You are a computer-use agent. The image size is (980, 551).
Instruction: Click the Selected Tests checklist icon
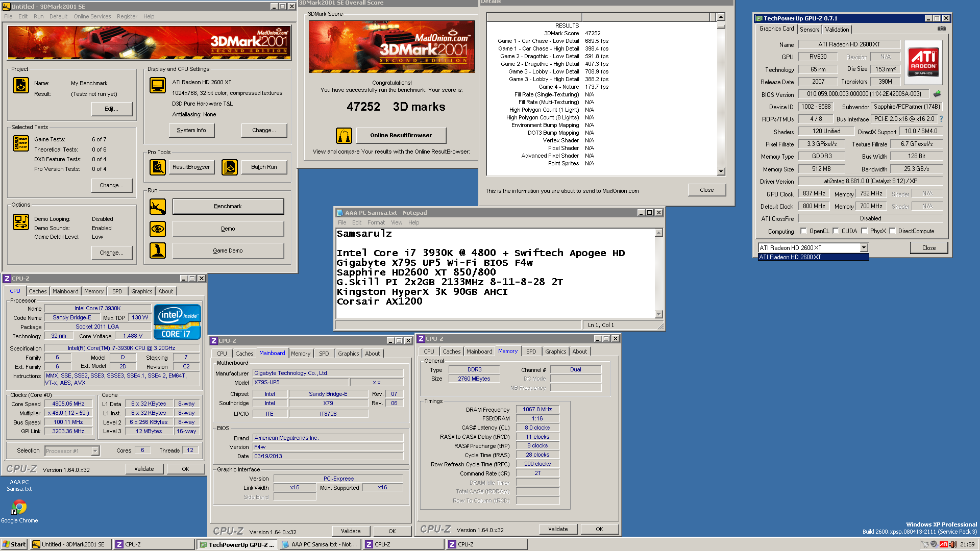point(21,143)
